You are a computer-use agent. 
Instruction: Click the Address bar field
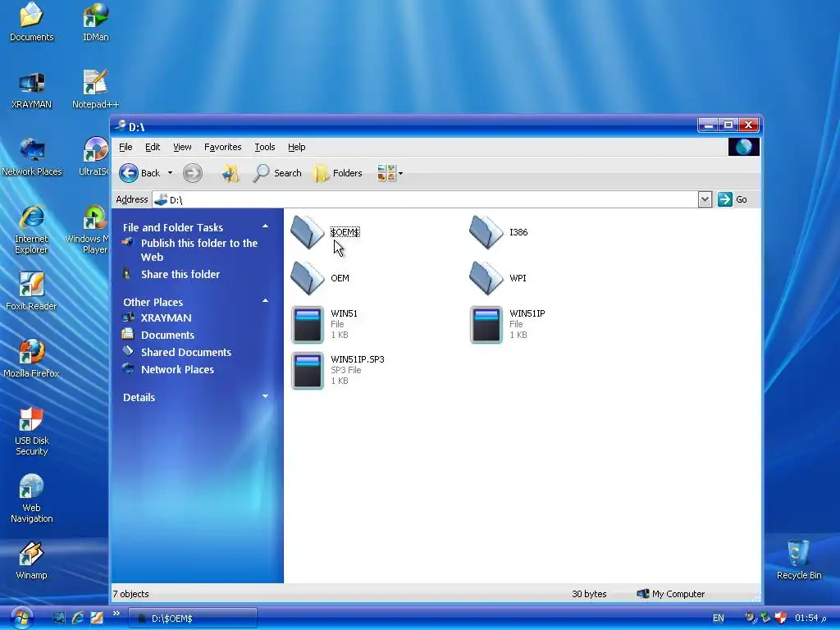[x=426, y=199]
